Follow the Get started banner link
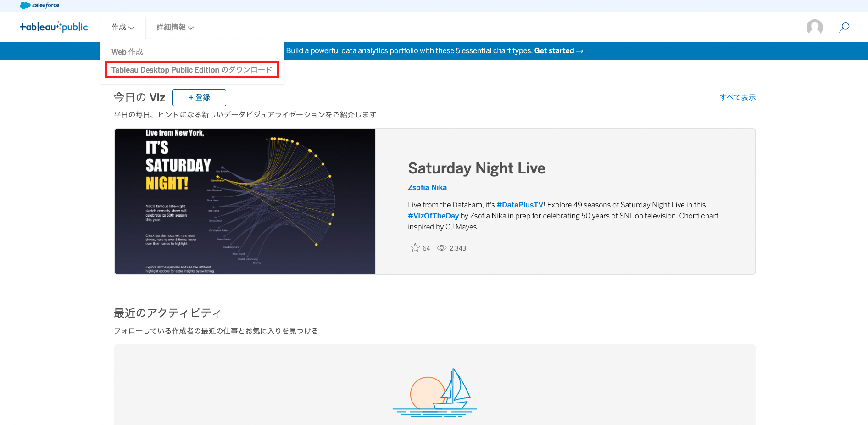The width and height of the screenshot is (868, 425). (x=558, y=51)
